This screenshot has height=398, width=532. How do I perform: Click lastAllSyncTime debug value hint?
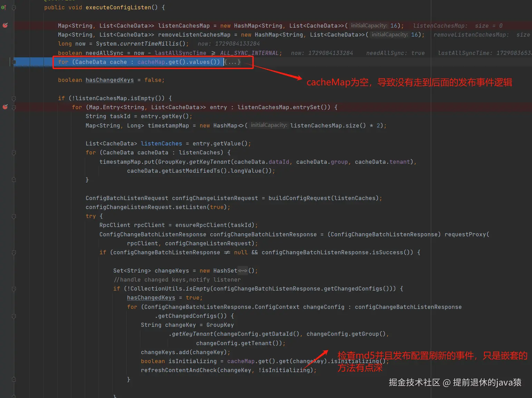(485, 53)
